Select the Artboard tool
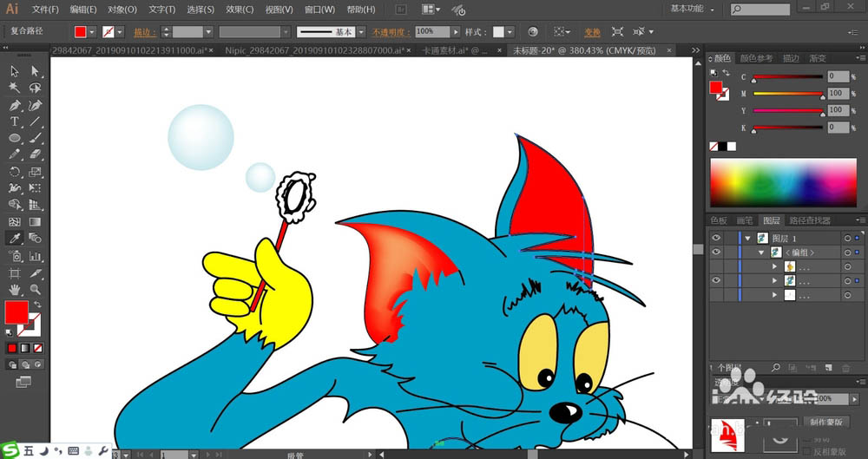Image resolution: width=868 pixels, height=459 pixels. point(15,273)
